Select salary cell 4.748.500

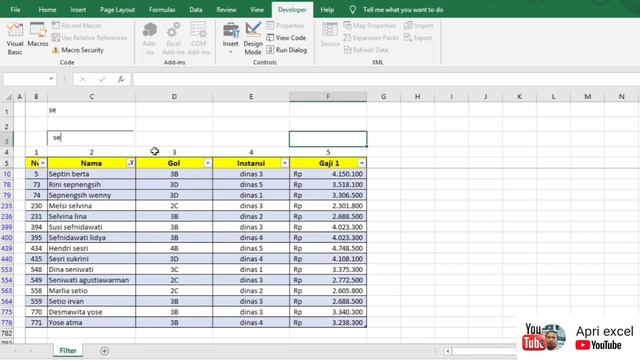(328, 248)
